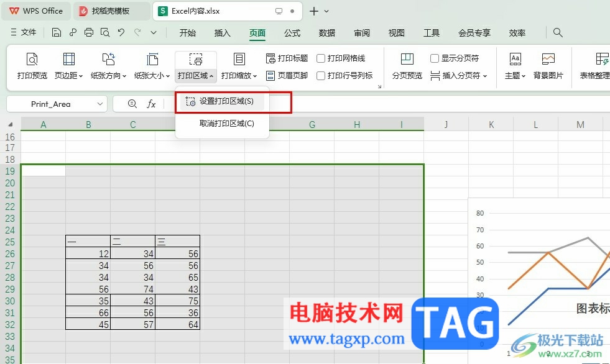Select column K header
Image resolution: width=610 pixels, height=364 pixels.
click(491, 125)
